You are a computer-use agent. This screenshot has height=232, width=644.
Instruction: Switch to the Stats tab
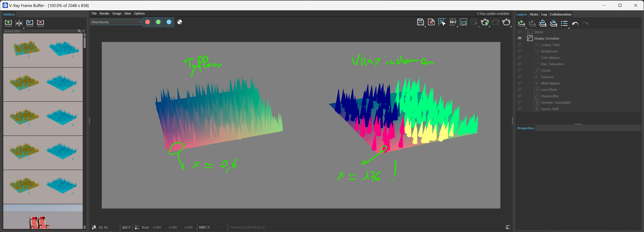click(534, 15)
